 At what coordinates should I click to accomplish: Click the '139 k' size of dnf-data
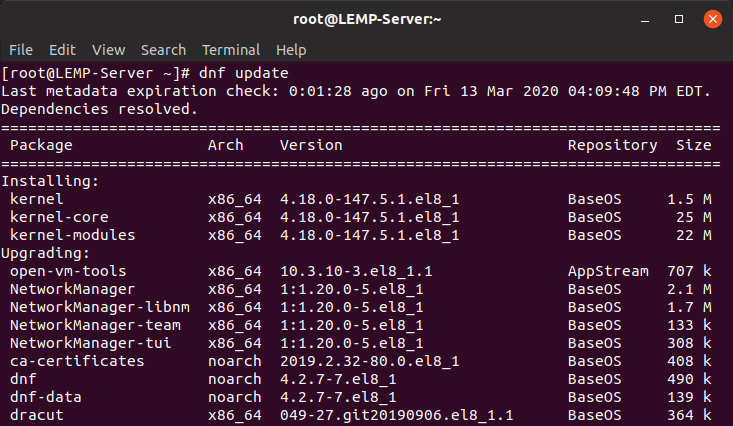pos(690,397)
